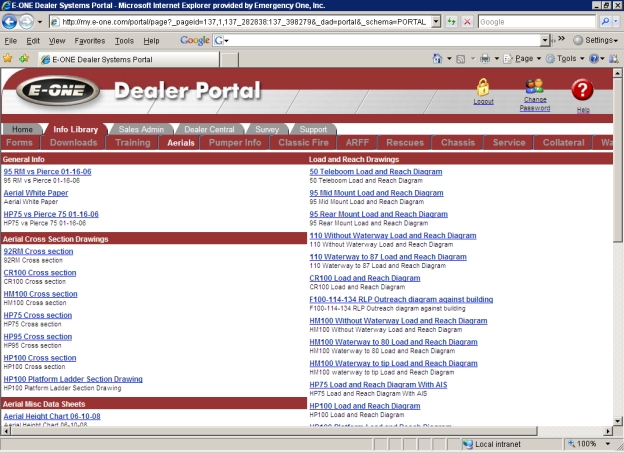Expand the Home button dropdown arrow

tap(449, 59)
